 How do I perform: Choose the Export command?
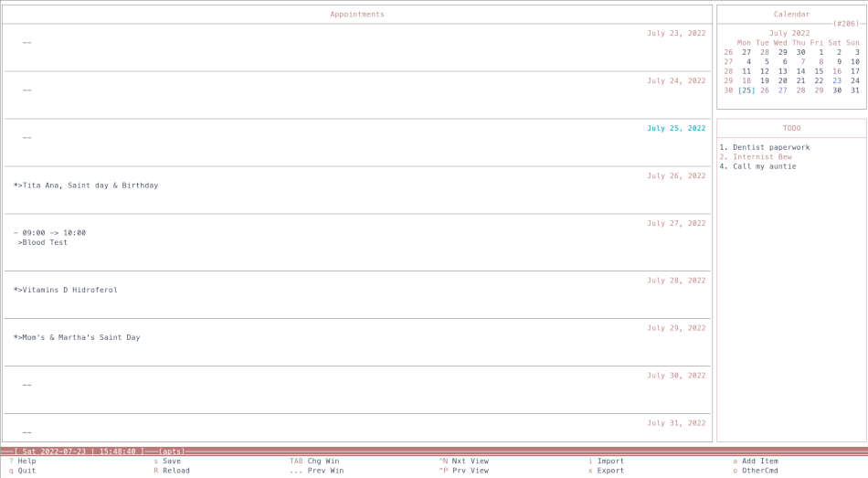[610, 471]
